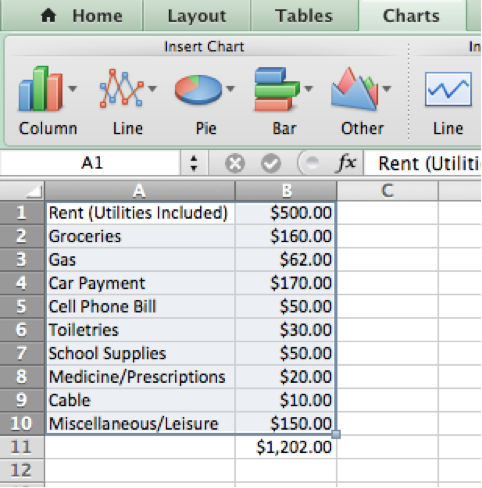Expand the Line chart dropdown arrow
The height and width of the screenshot is (488, 482).
pos(152,89)
